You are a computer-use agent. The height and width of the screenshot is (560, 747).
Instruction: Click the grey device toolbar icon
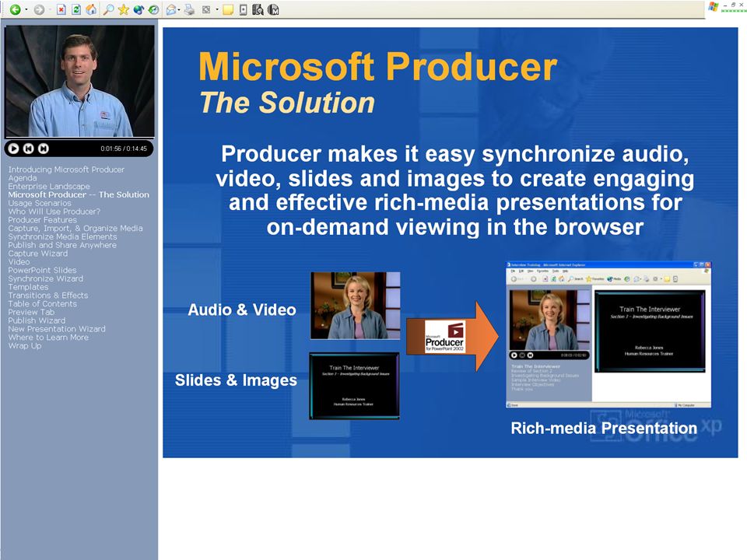[243, 9]
